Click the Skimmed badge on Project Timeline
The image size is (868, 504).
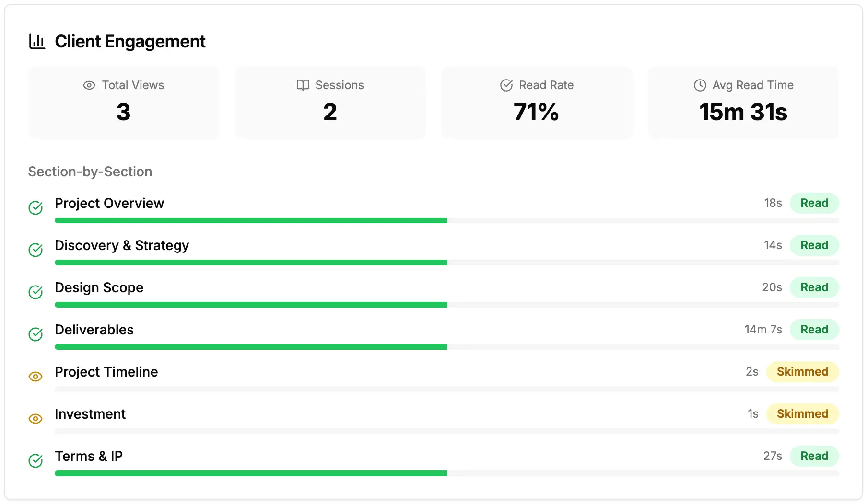tap(802, 372)
